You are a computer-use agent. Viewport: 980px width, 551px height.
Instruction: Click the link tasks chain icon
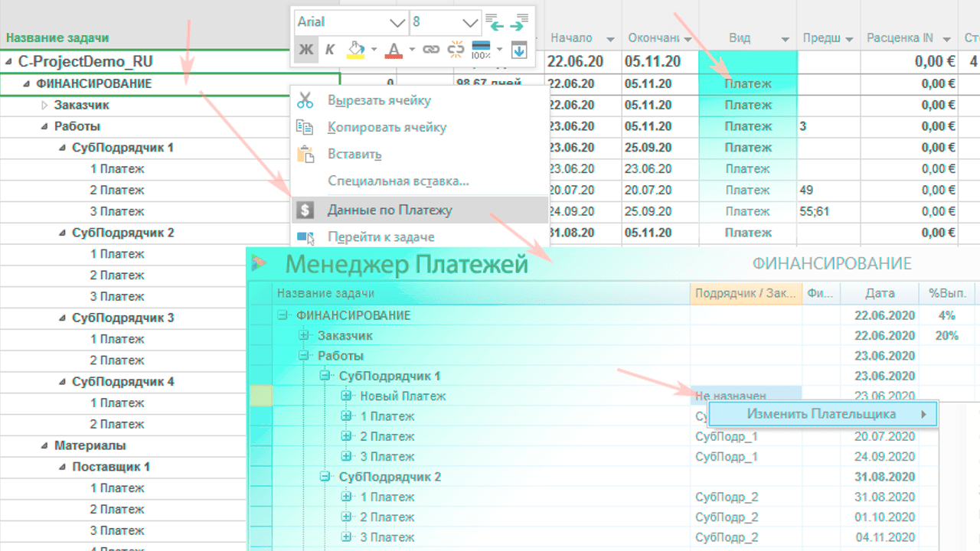pos(431,50)
